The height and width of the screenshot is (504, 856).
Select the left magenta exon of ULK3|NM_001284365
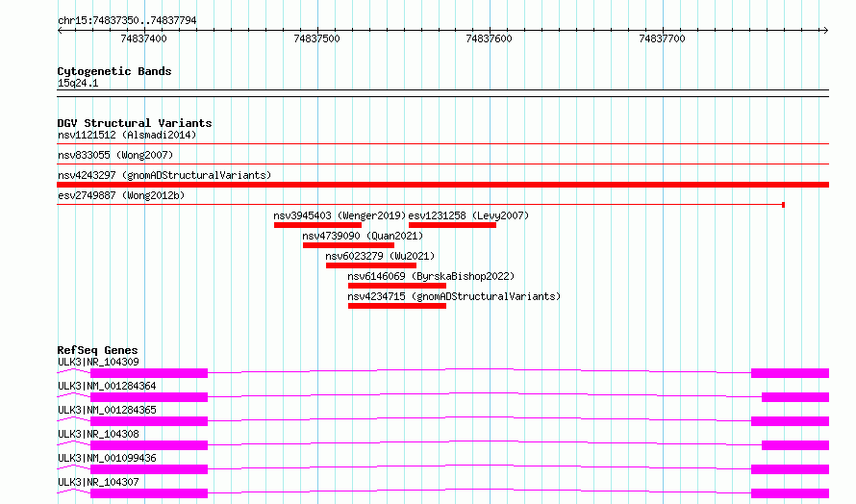[x=149, y=421]
